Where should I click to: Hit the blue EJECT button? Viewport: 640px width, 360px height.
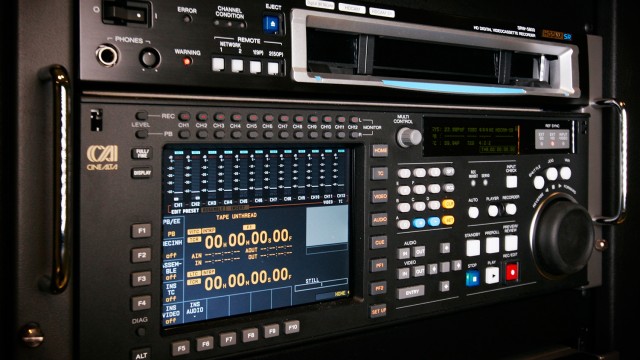[271, 24]
